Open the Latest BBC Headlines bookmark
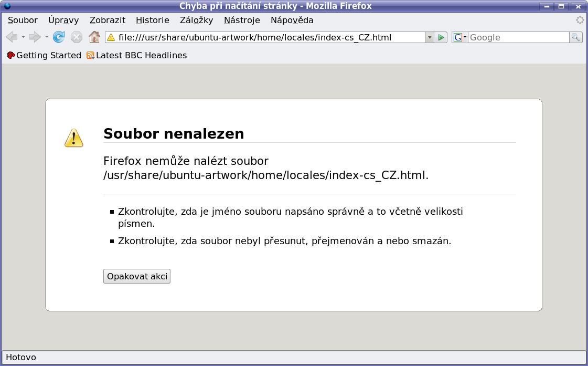 pos(136,56)
